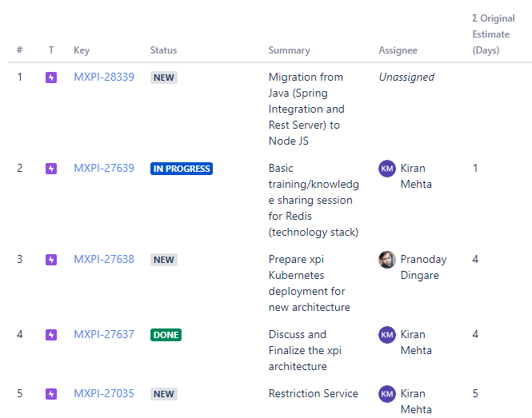Click the epic type icon for MXPI-27637
Image resolution: width=532 pixels, height=418 pixels.
pyautogui.click(x=51, y=335)
